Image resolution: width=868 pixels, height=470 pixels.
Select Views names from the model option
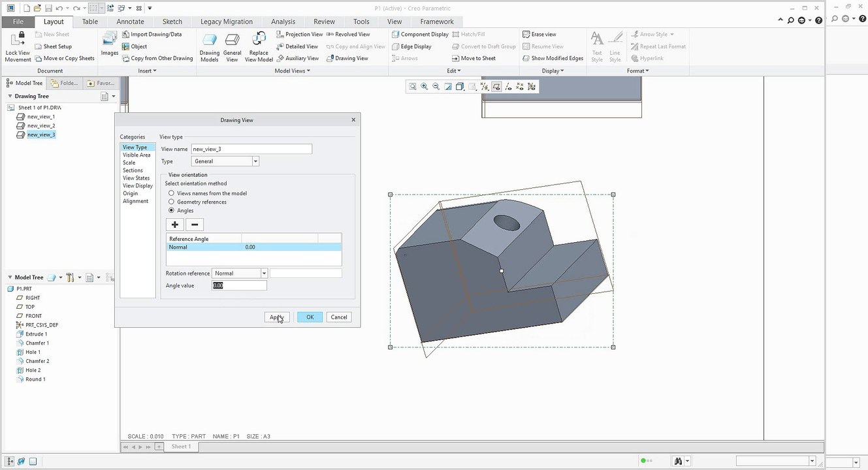click(x=172, y=193)
